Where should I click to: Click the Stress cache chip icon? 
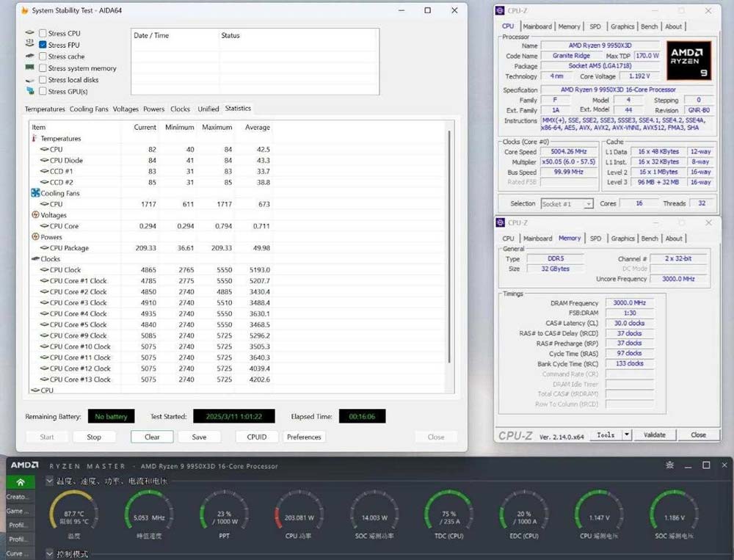(30, 56)
